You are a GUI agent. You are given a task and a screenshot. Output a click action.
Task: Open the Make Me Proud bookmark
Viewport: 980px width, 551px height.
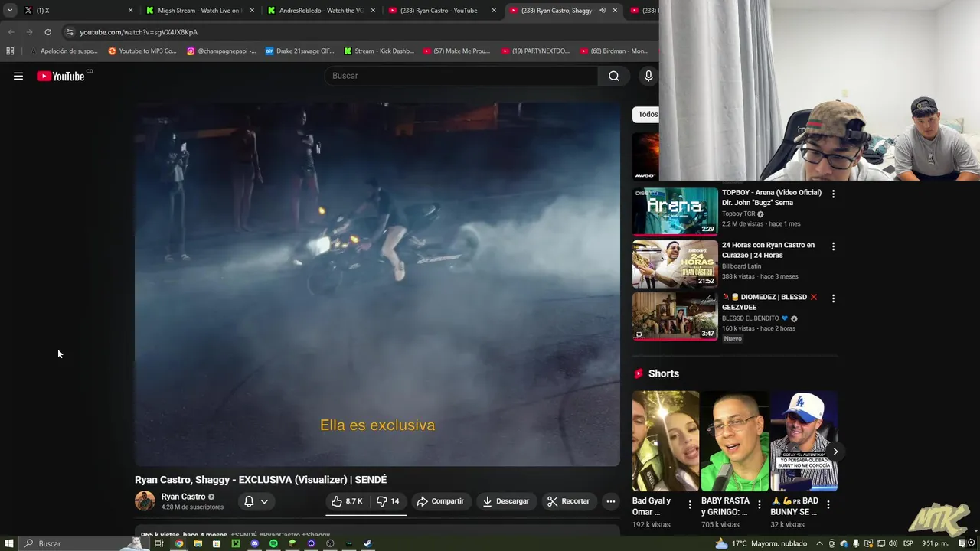pyautogui.click(x=456, y=51)
